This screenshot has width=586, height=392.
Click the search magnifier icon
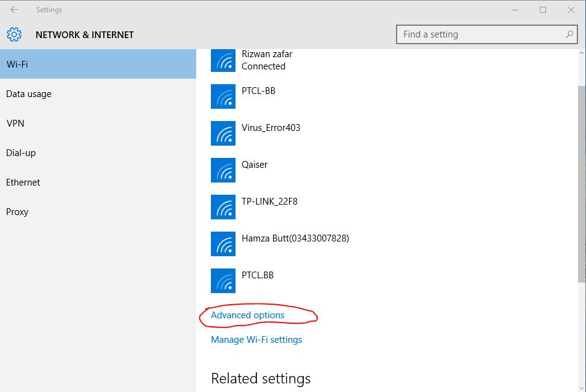click(x=569, y=34)
